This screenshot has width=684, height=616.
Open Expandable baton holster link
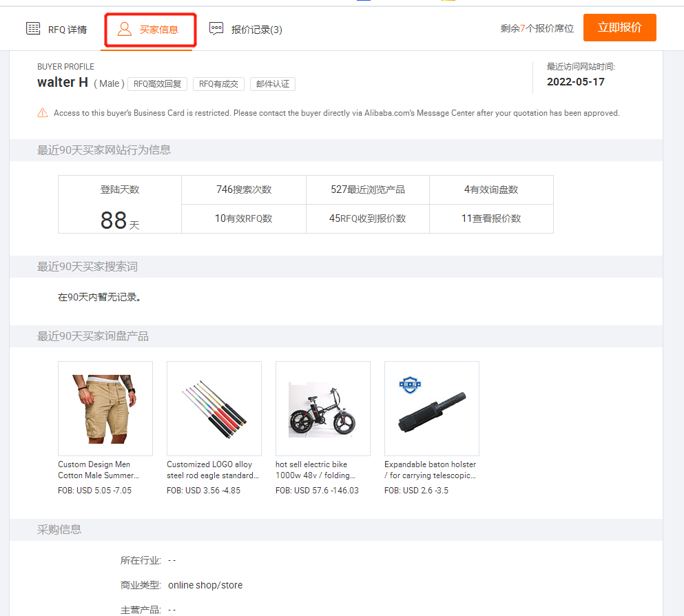430,470
